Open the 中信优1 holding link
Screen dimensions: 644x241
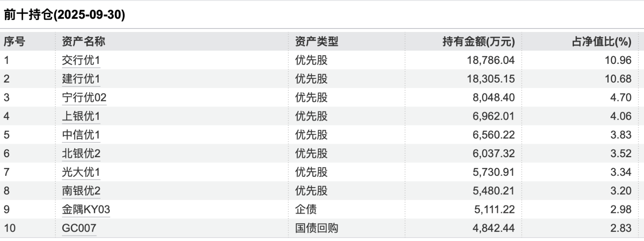81,135
